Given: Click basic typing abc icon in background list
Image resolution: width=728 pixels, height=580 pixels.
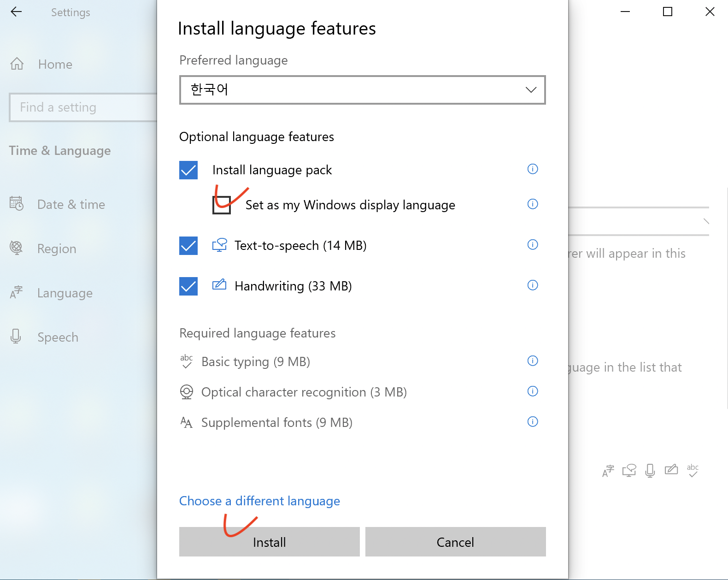Looking at the screenshot, I should coord(693,470).
